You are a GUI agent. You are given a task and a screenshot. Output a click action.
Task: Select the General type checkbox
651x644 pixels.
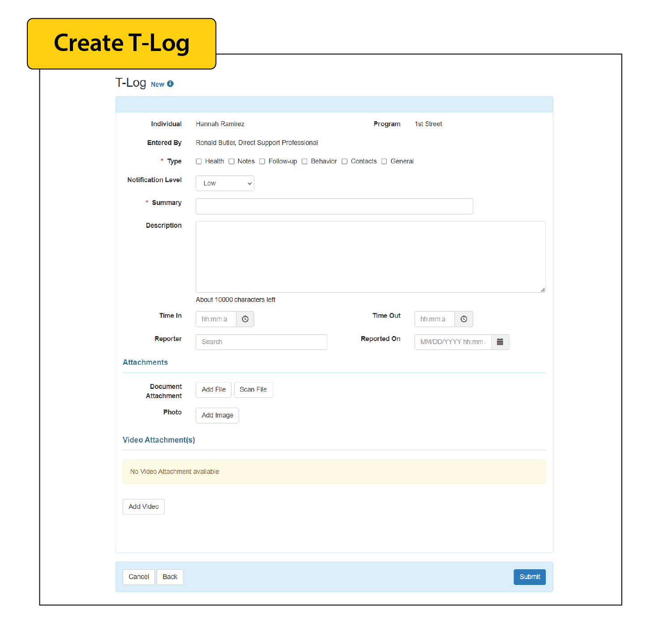pos(384,161)
